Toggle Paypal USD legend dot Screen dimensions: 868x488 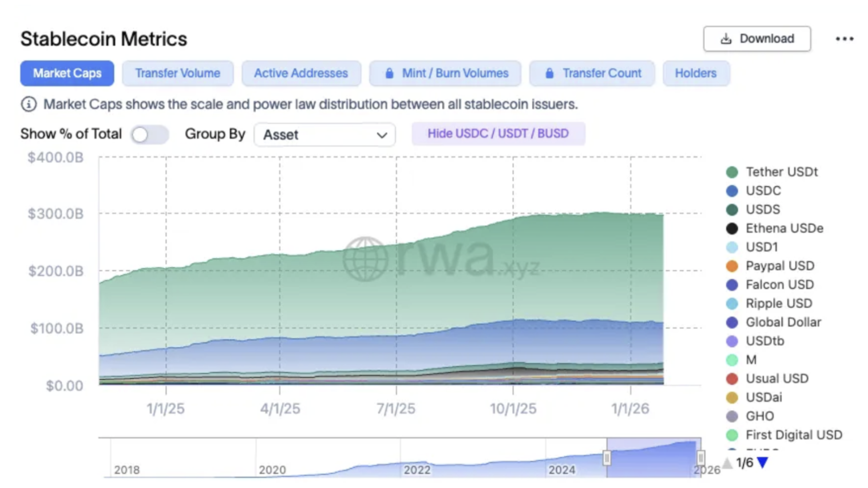(732, 266)
